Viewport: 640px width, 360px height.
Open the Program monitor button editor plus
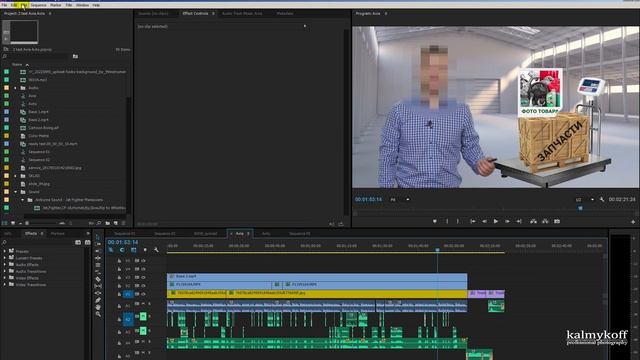(633, 222)
